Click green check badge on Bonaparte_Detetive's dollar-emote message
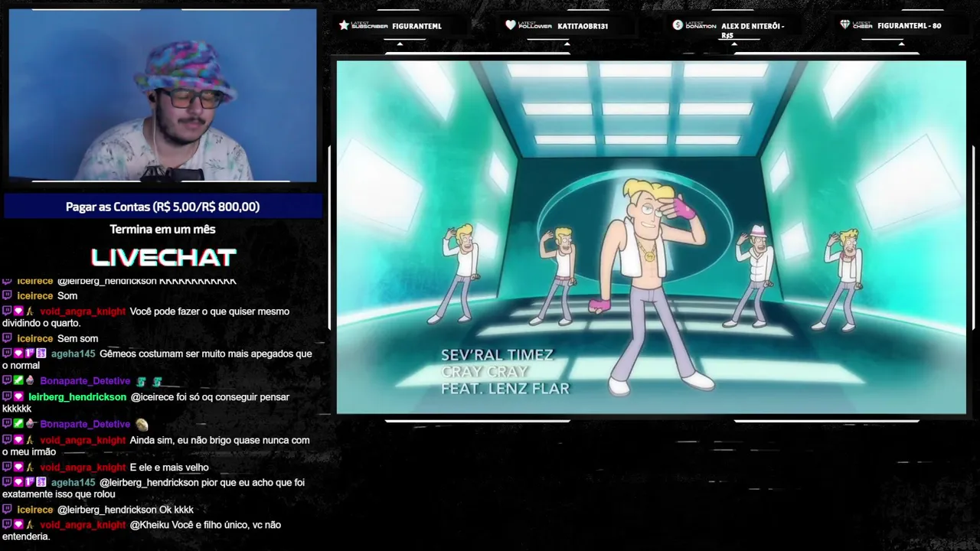This screenshot has width=980, height=551. pyautogui.click(x=18, y=380)
